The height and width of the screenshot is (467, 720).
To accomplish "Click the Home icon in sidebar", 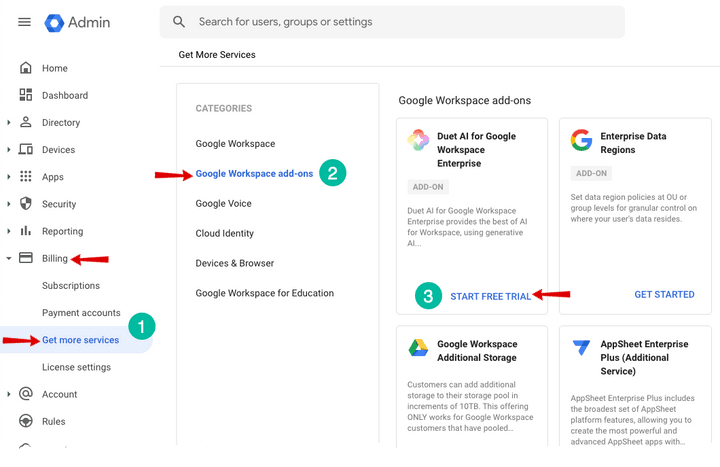I will pyautogui.click(x=26, y=68).
